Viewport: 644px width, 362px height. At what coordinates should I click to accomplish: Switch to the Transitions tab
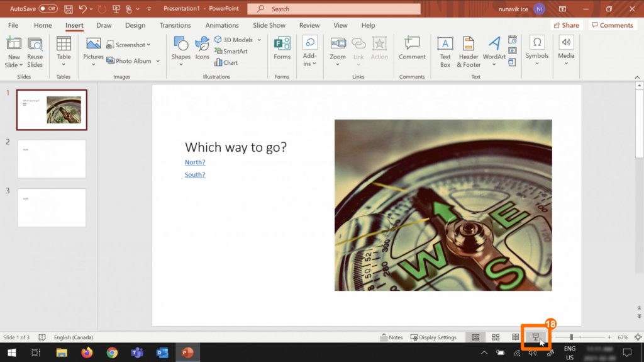pos(175,25)
